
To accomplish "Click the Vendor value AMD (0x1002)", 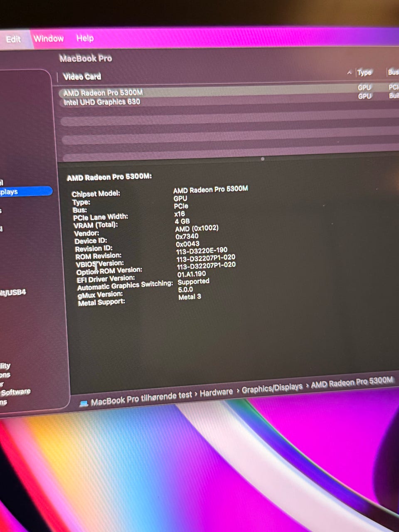I will (197, 228).
